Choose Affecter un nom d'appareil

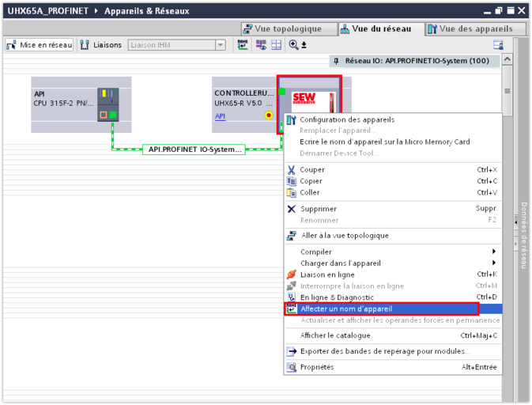click(x=345, y=308)
